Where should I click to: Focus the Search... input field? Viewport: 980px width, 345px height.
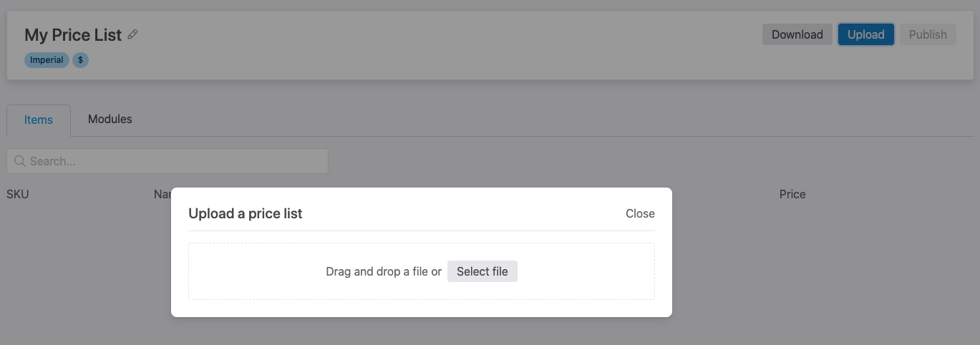coord(168,161)
